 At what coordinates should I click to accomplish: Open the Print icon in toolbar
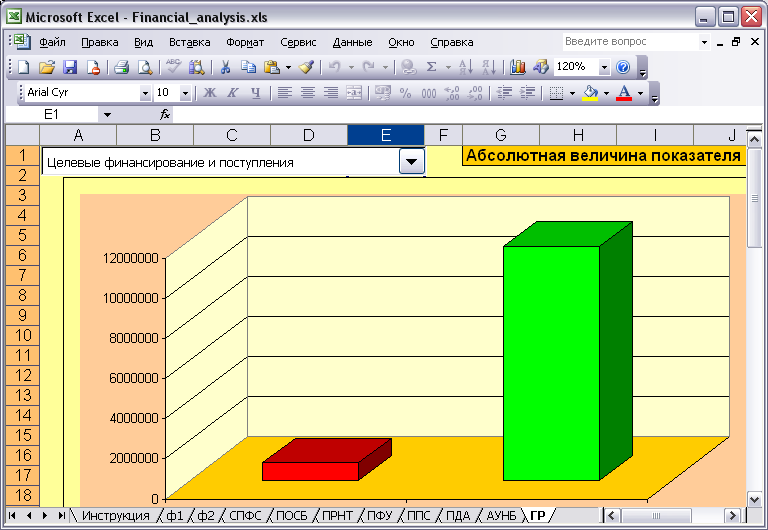(121, 67)
